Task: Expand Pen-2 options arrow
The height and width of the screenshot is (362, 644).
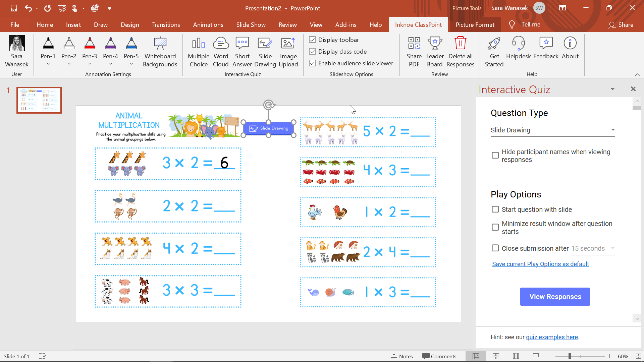Action: click(69, 64)
